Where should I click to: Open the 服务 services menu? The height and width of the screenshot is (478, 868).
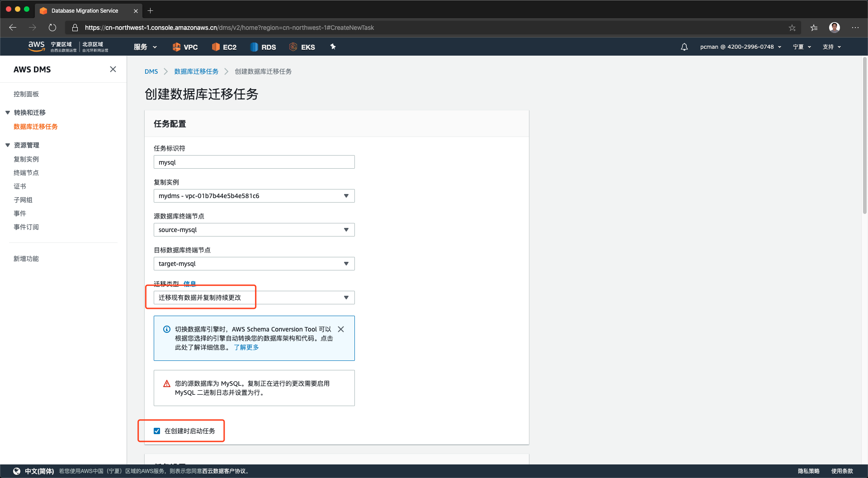pyautogui.click(x=145, y=47)
